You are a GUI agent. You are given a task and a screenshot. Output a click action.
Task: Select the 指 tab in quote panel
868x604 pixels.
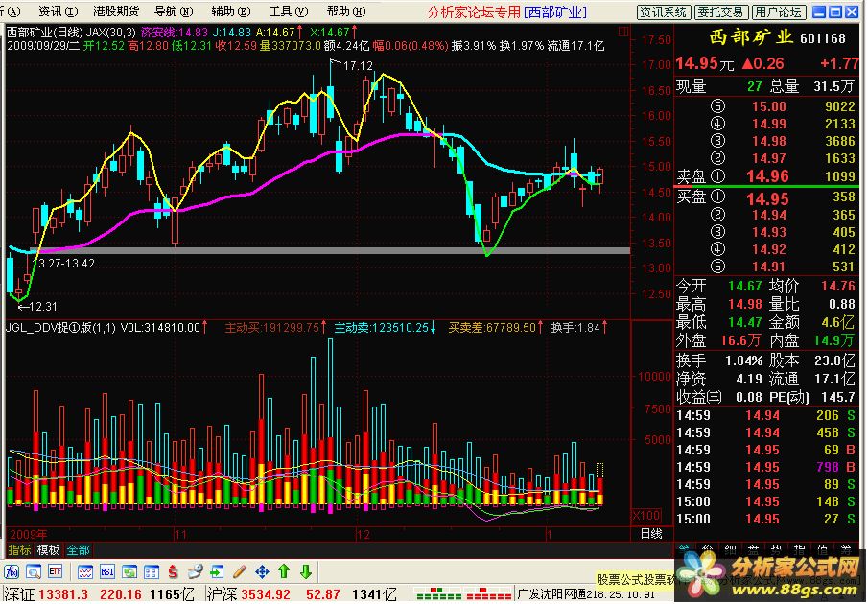click(x=799, y=548)
